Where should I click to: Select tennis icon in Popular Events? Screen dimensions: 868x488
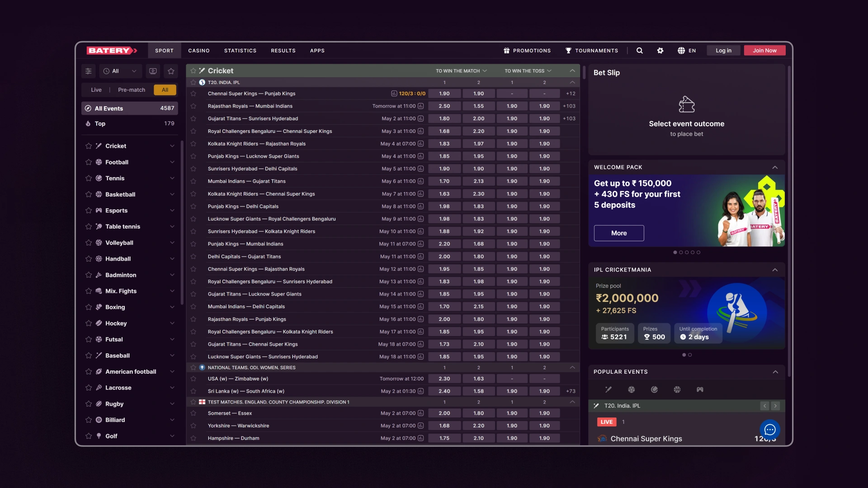[x=654, y=389]
